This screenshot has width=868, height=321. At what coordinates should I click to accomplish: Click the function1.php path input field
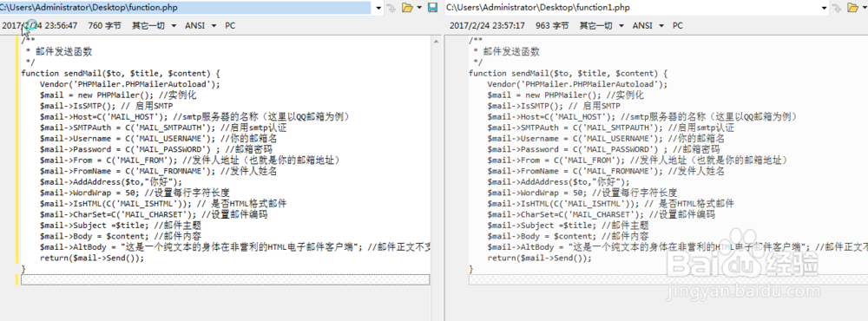(x=632, y=8)
